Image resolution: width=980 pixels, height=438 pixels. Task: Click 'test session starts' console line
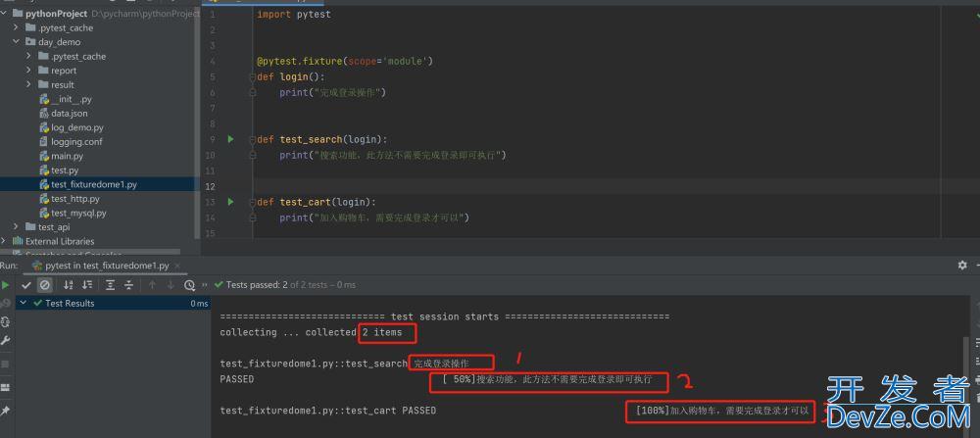pos(444,316)
